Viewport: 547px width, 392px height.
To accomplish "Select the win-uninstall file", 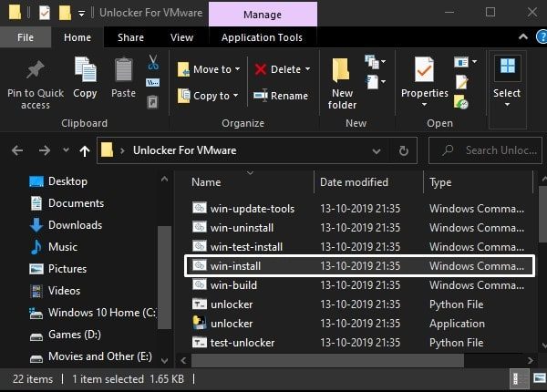I will [x=242, y=228].
